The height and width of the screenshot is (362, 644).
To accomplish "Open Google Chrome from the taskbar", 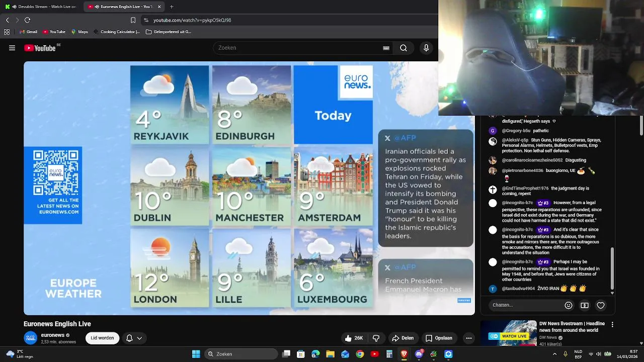I will tap(360, 354).
